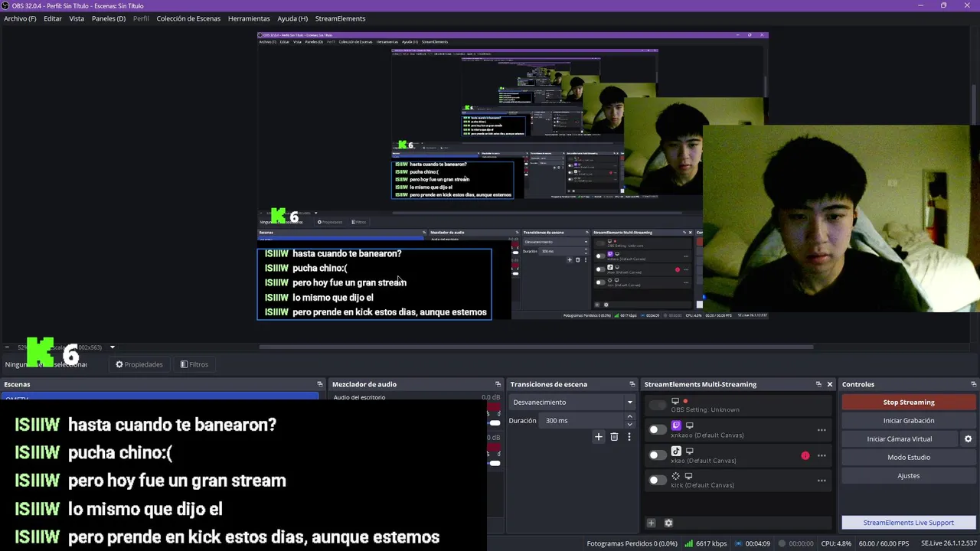Open the three-dot menu for xnkaoo output

point(822,430)
